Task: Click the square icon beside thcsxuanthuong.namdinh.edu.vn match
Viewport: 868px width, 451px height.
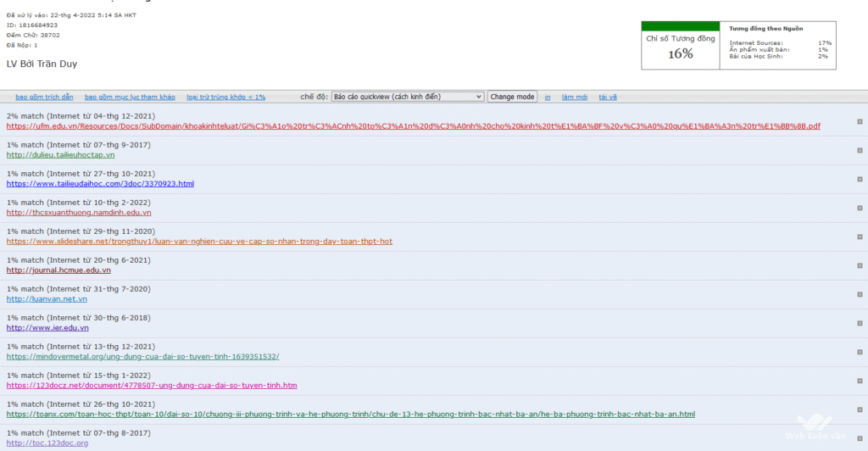Action: pyautogui.click(x=860, y=208)
